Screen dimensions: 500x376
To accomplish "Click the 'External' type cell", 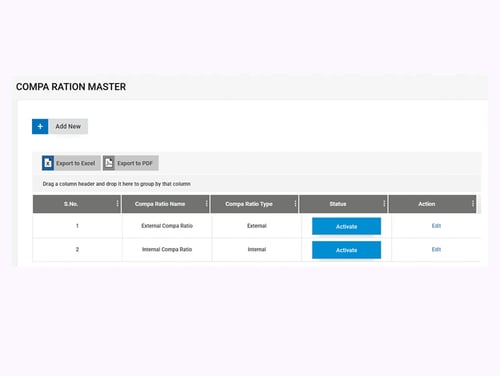I will 257,226.
